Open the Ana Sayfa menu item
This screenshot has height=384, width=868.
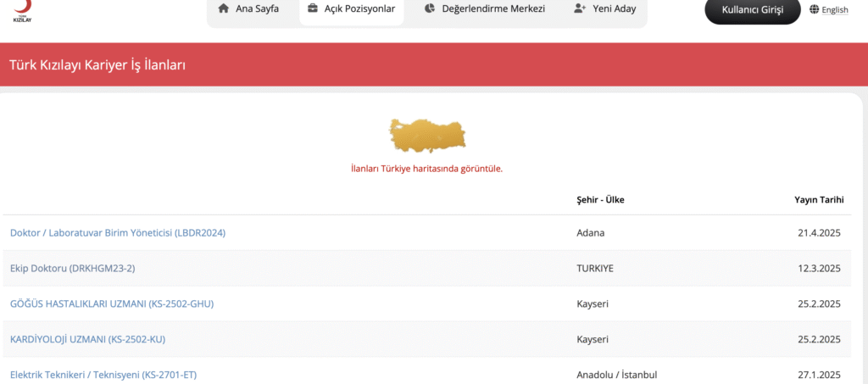click(248, 8)
